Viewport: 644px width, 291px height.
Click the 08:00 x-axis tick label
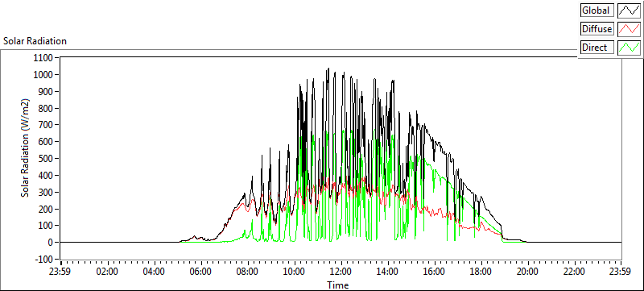pos(247,272)
